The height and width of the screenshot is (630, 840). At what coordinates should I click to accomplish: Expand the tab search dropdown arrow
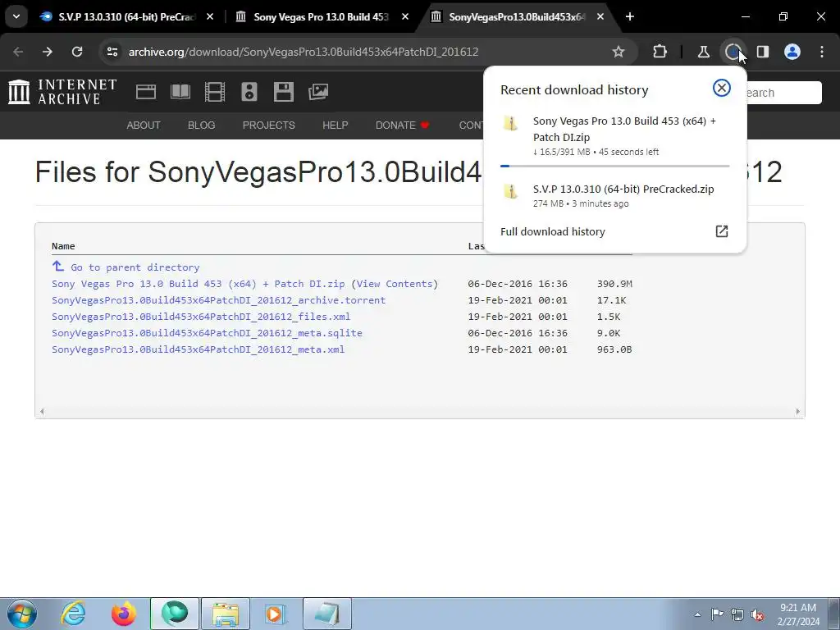16,16
